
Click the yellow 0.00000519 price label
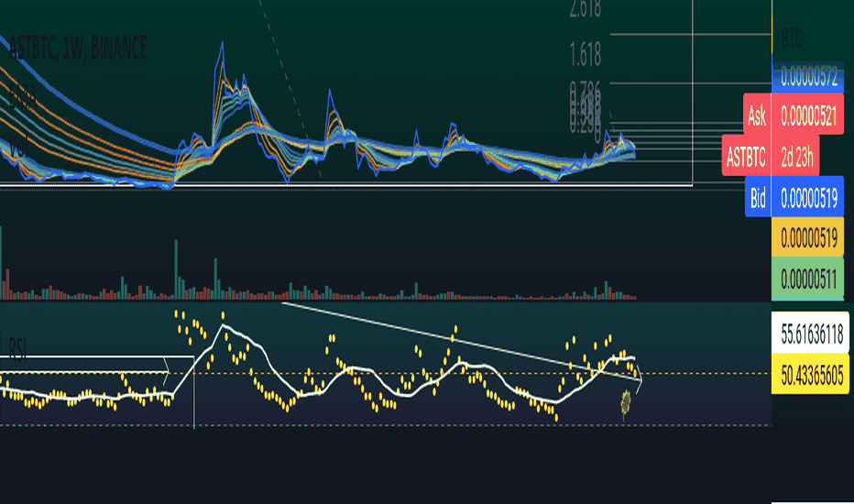click(x=808, y=237)
